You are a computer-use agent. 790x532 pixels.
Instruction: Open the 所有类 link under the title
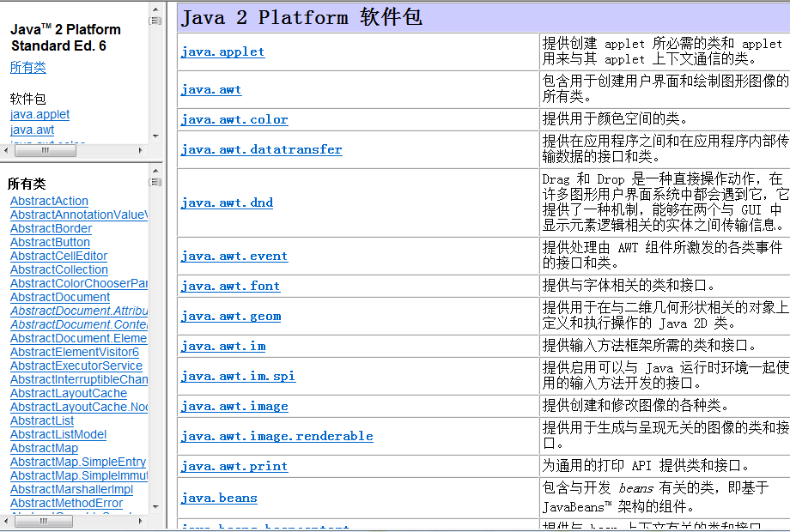28,67
